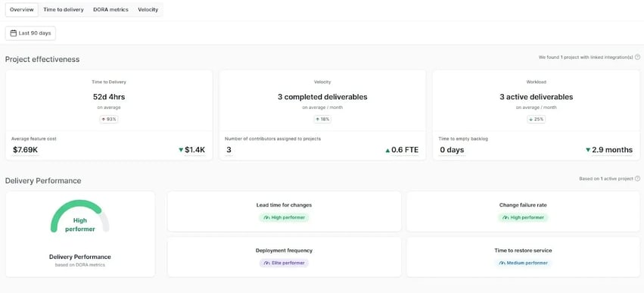Click the 25% change badge under Workload
Viewport: 644px width, 293px height.
[536, 119]
